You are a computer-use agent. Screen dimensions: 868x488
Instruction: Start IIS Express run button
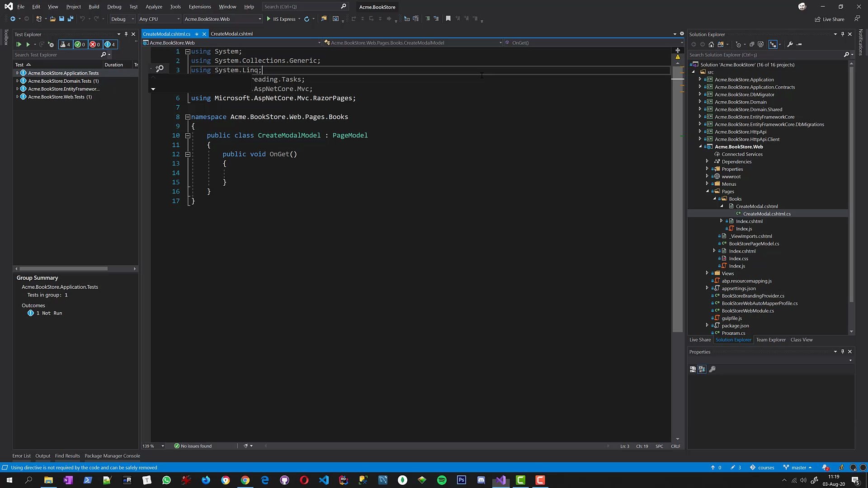(281, 19)
